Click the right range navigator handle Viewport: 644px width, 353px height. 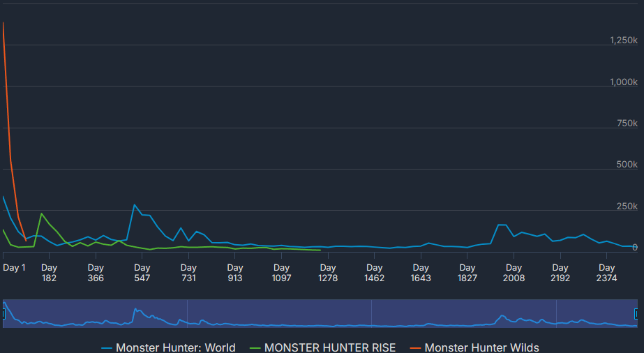pos(636,314)
